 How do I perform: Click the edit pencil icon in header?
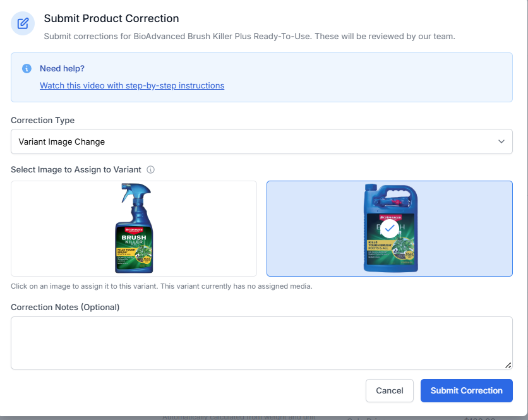pyautogui.click(x=23, y=23)
